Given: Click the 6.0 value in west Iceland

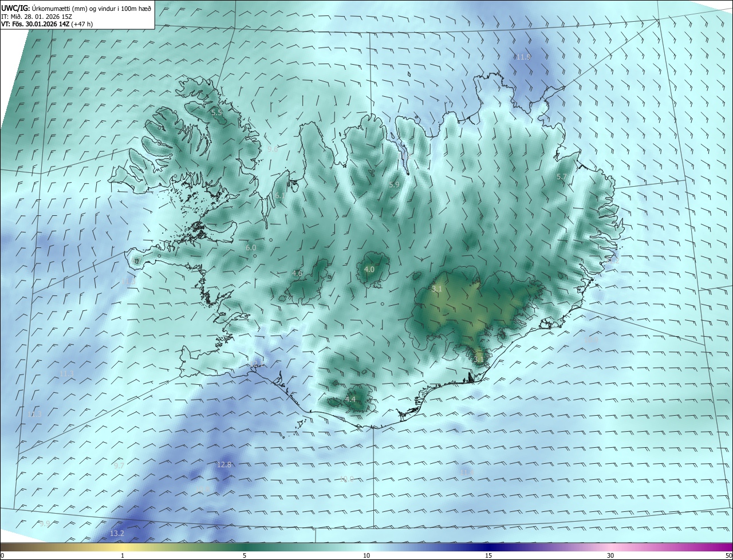Looking at the screenshot, I should tap(251, 248).
